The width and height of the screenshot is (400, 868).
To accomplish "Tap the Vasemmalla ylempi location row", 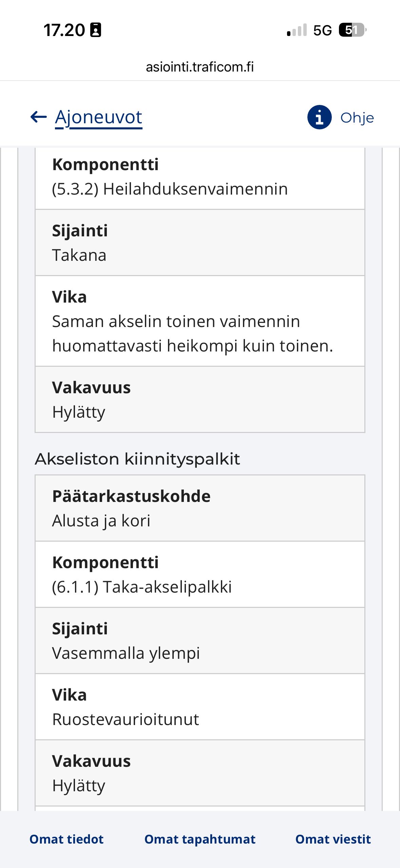I will point(200,641).
